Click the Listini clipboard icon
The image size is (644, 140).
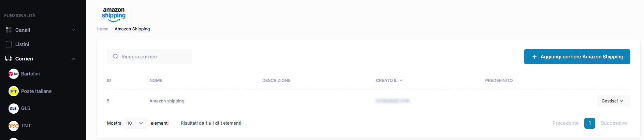pos(9,44)
